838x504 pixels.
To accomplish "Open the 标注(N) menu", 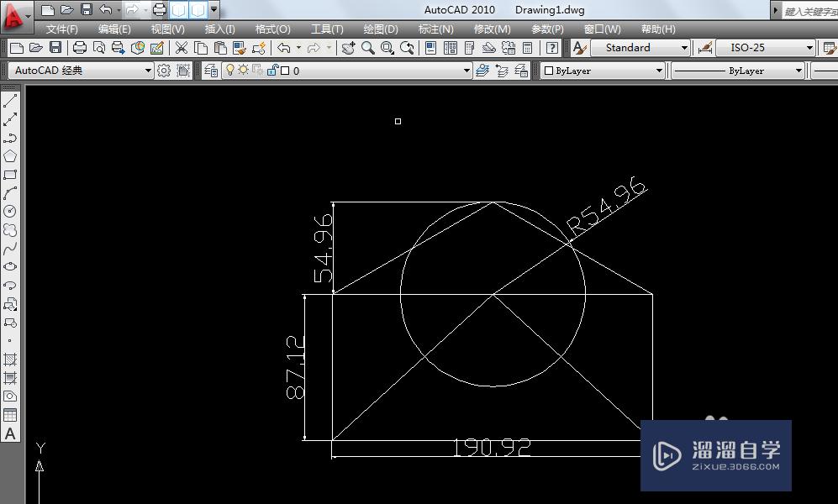I will 435,29.
